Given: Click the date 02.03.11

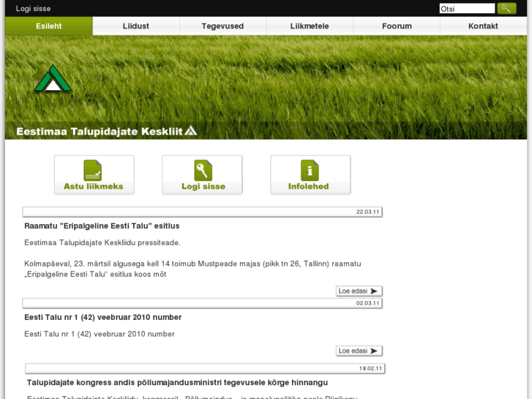Looking at the screenshot, I should click(367, 303).
